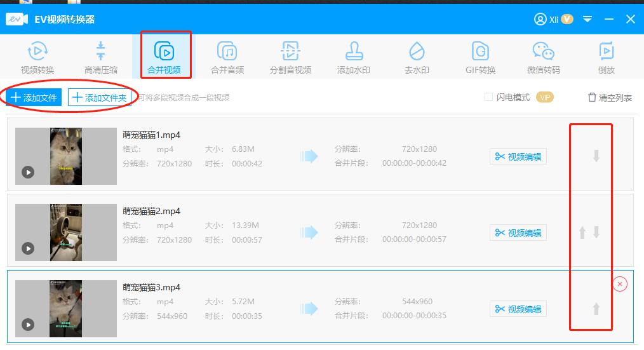Minimize the EV视频转换器 window

[608, 19]
